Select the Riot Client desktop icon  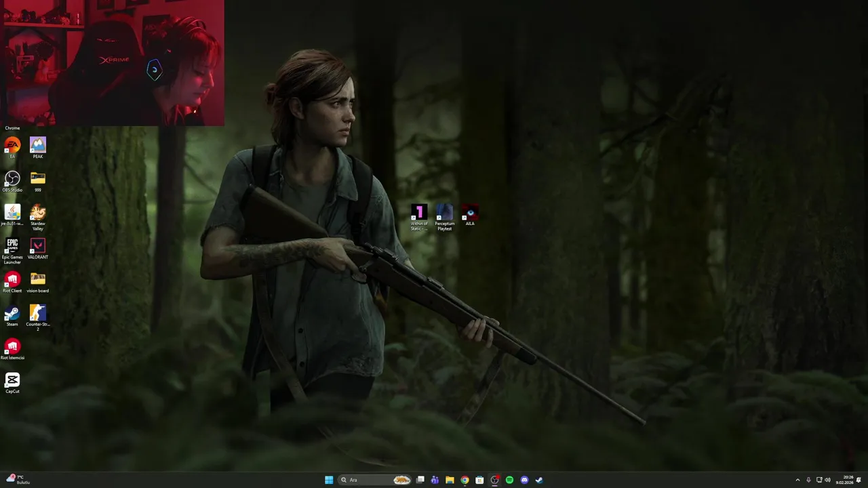coord(12,282)
